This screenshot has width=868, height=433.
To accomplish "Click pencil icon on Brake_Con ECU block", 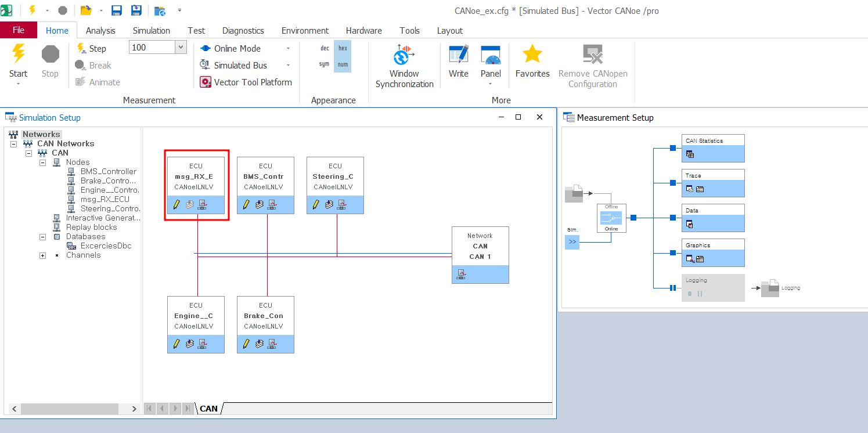I will pyautogui.click(x=246, y=344).
